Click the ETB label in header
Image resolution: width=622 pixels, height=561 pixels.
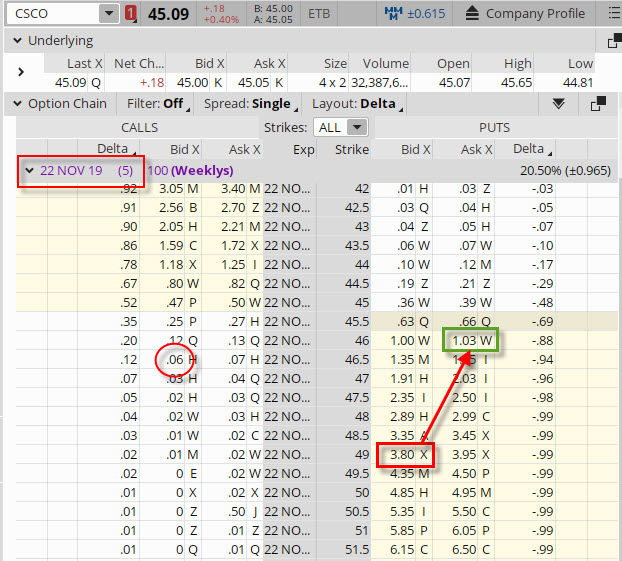click(320, 14)
